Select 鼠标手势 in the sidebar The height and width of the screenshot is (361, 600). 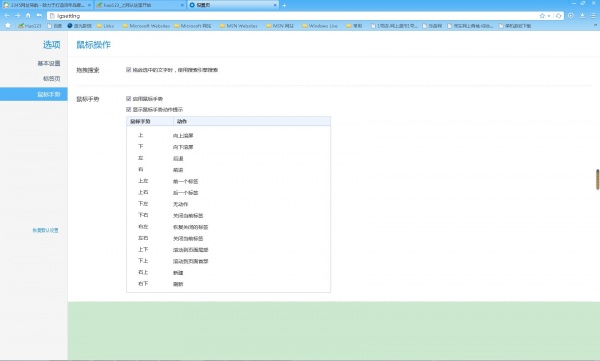(34, 94)
